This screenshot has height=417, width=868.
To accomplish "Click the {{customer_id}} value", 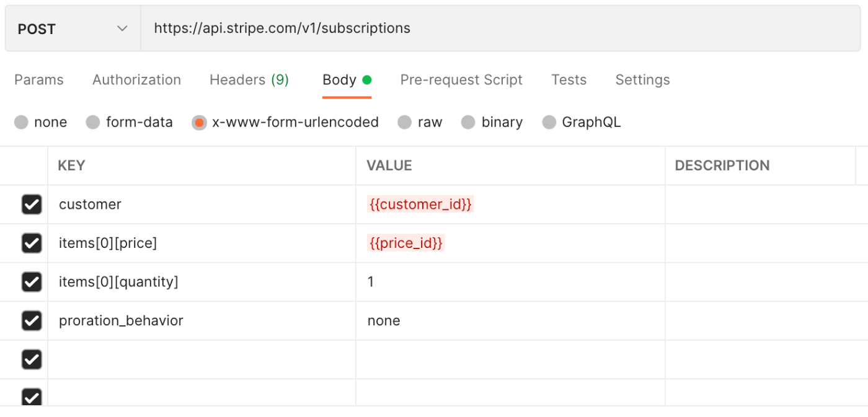I will tap(420, 204).
